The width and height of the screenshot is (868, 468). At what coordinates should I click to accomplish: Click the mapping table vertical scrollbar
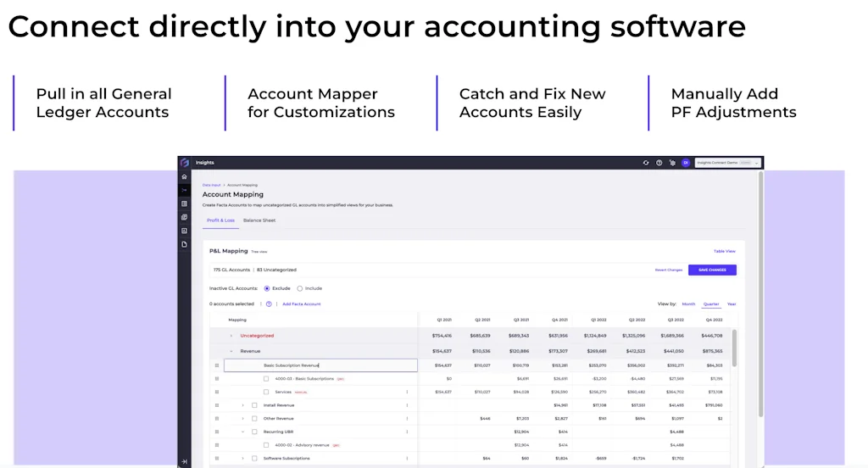pyautogui.click(x=735, y=348)
